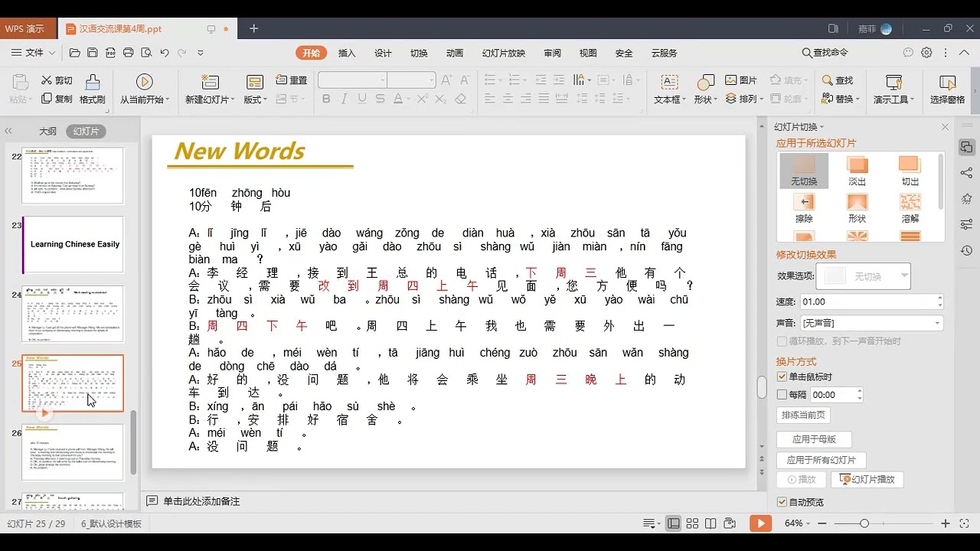Open the history clock icon in right sidebar

(x=966, y=250)
